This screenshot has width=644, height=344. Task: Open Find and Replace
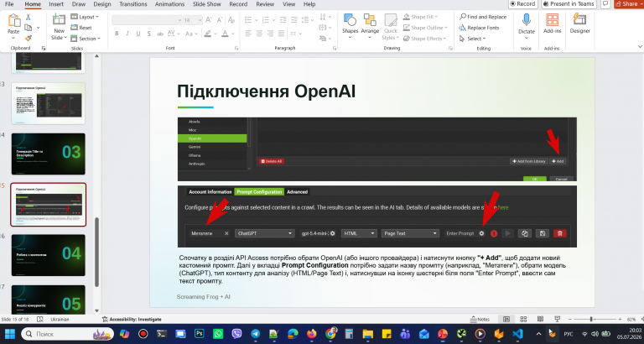[x=483, y=17]
